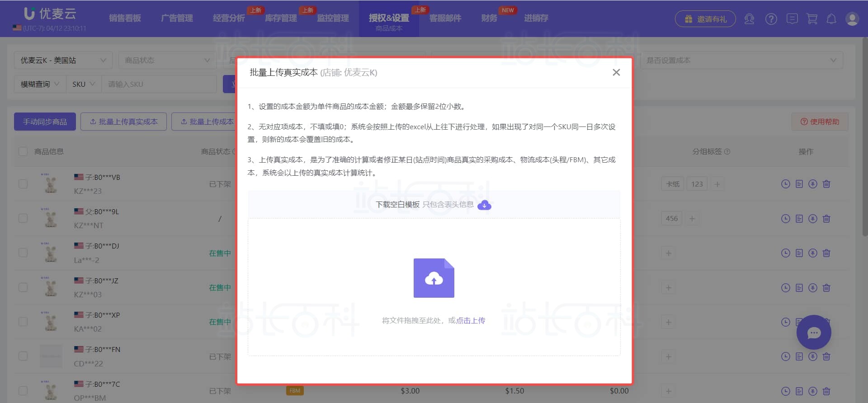Open document icon for row KZ***23
Image resolution: width=868 pixels, height=403 pixels.
pos(799,184)
